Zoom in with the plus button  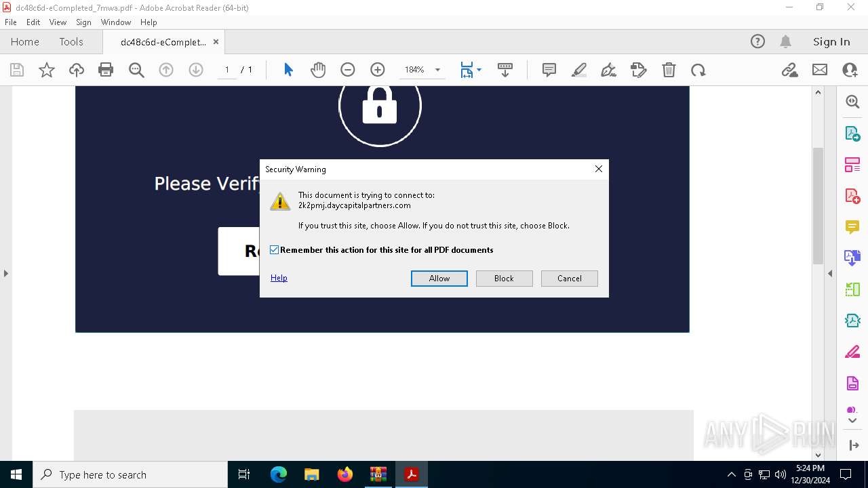[378, 70]
